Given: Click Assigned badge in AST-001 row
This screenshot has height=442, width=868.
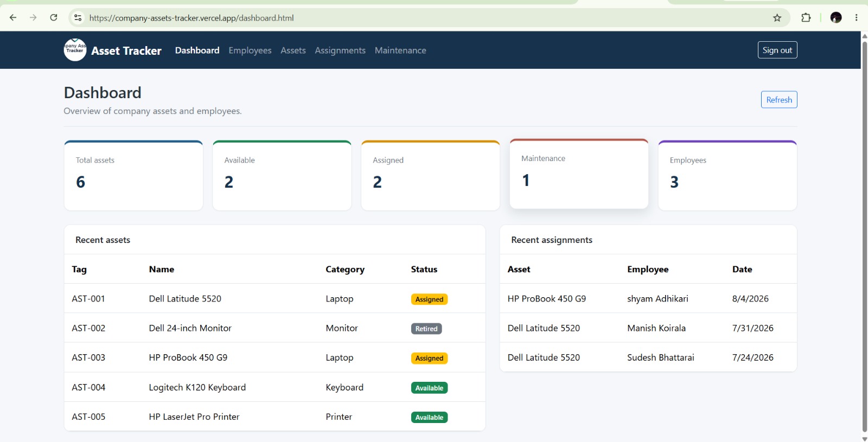Looking at the screenshot, I should [429, 299].
